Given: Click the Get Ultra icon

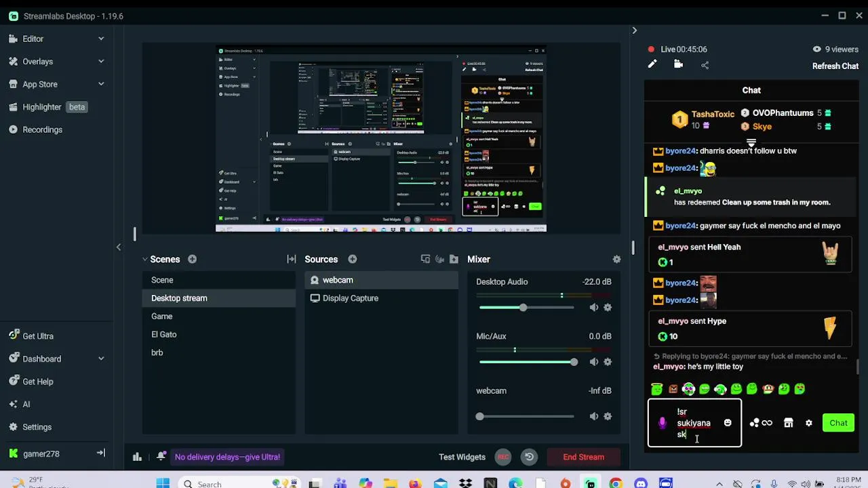Looking at the screenshot, I should 13,335.
